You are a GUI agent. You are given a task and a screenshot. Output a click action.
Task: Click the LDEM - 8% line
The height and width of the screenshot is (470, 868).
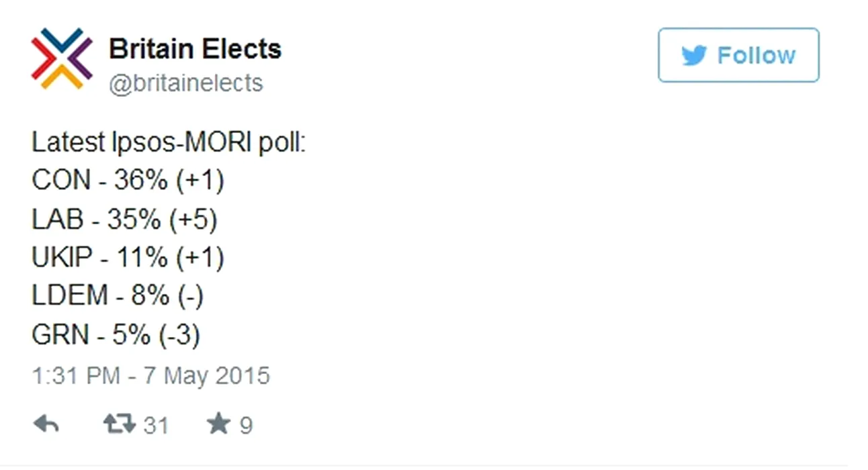click(117, 296)
